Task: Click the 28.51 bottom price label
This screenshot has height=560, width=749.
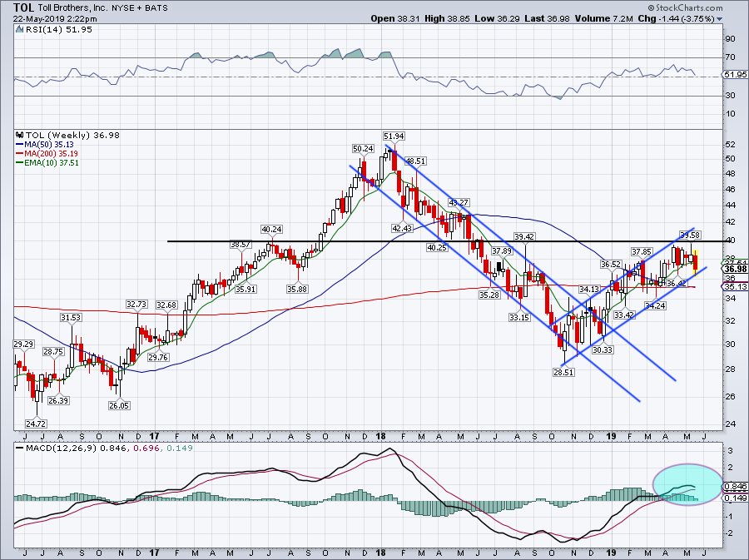Action: [x=563, y=373]
